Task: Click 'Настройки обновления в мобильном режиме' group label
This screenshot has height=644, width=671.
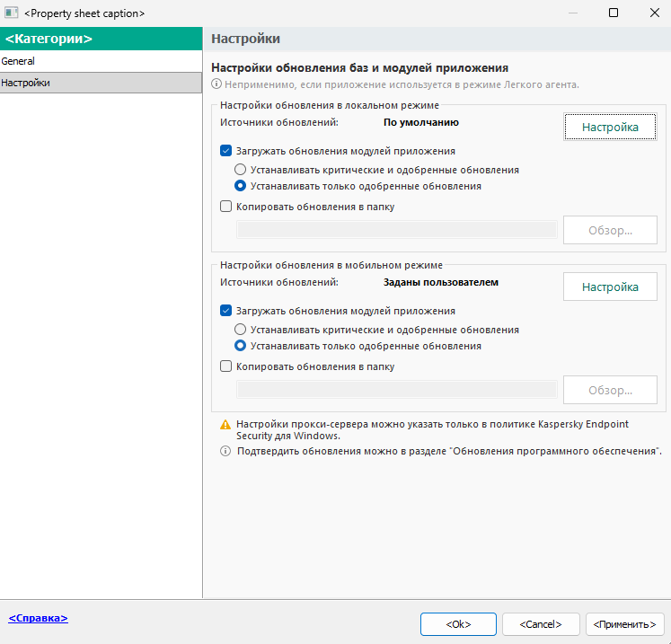Action: (x=331, y=265)
